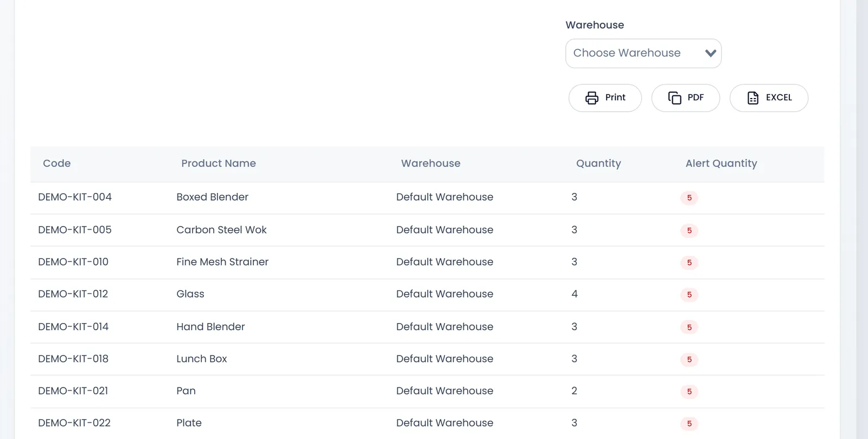Viewport: 868px width, 439px height.
Task: Click the Boxed Blender product name
Action: 212,197
